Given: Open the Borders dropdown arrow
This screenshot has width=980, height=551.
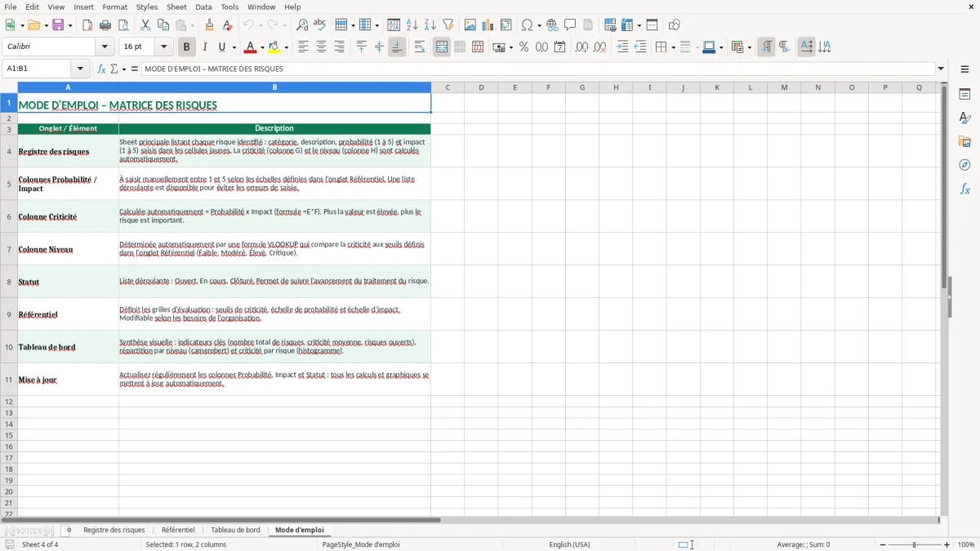Looking at the screenshot, I should [x=673, y=47].
